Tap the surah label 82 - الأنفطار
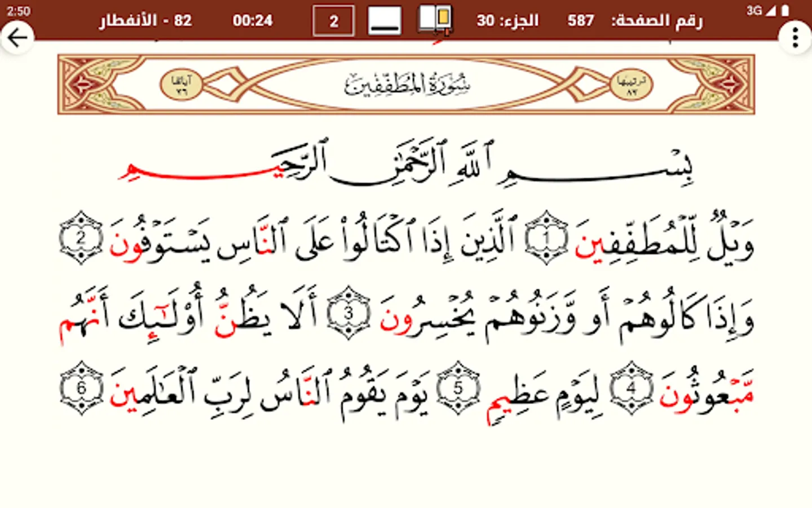The width and height of the screenshot is (812, 508). click(x=145, y=21)
